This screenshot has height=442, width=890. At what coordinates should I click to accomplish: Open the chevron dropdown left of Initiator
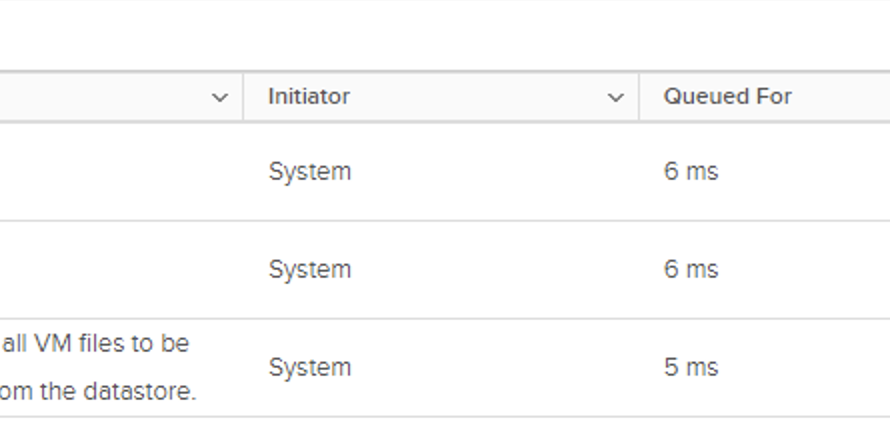click(220, 97)
